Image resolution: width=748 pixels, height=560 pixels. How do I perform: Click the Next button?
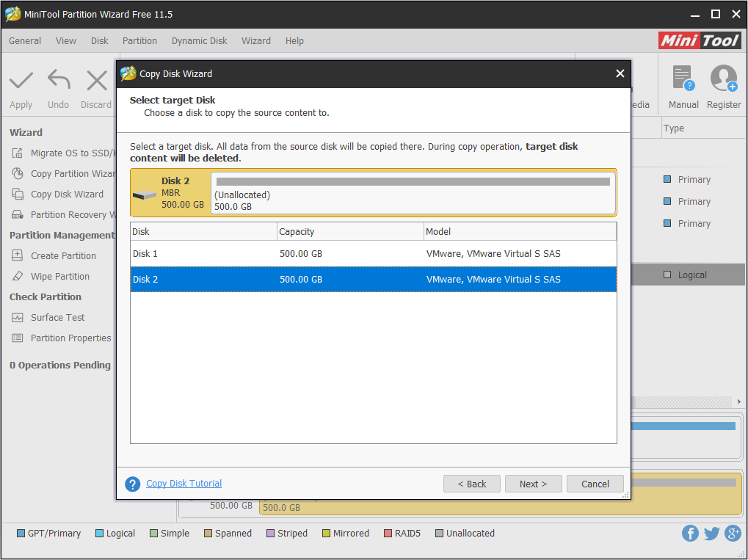(x=534, y=484)
